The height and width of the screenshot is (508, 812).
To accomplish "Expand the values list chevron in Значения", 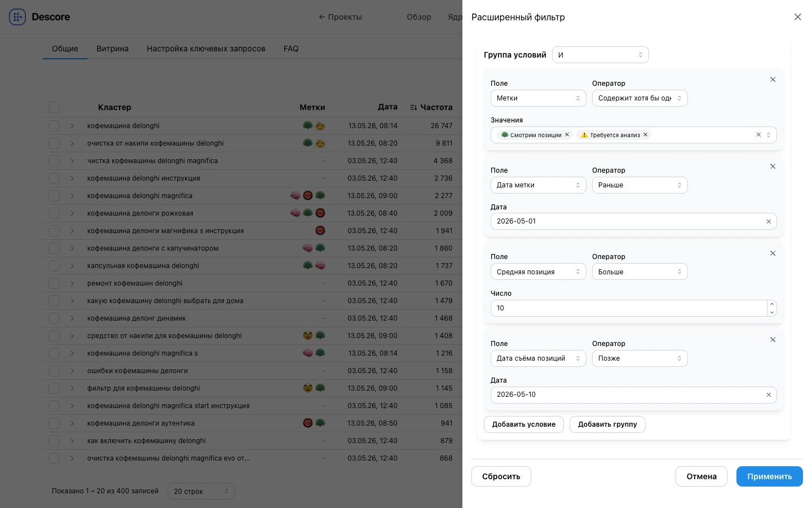I will point(769,135).
